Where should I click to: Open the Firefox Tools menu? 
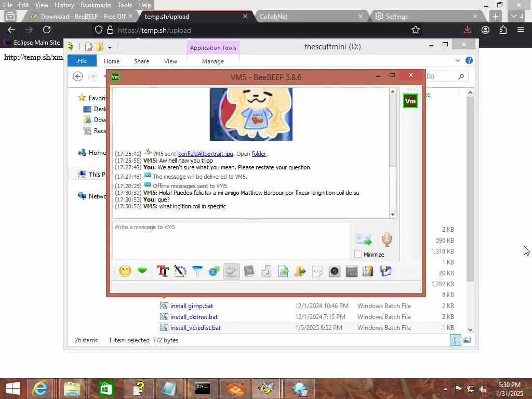point(125,5)
